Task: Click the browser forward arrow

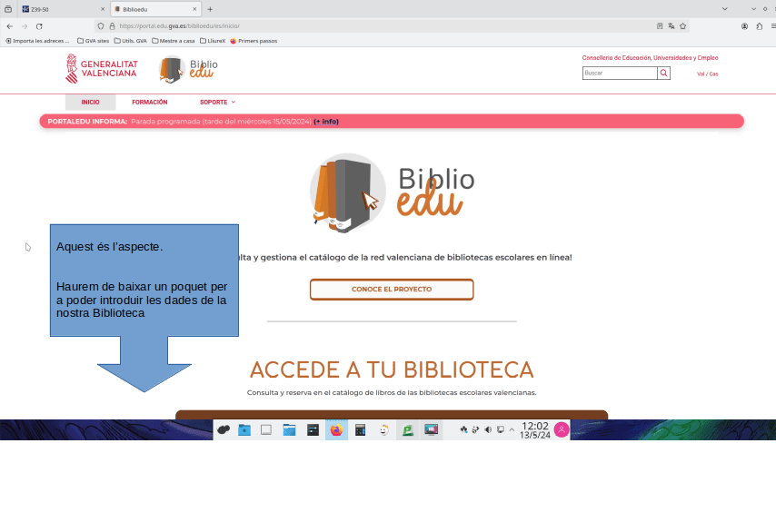Action: point(25,26)
